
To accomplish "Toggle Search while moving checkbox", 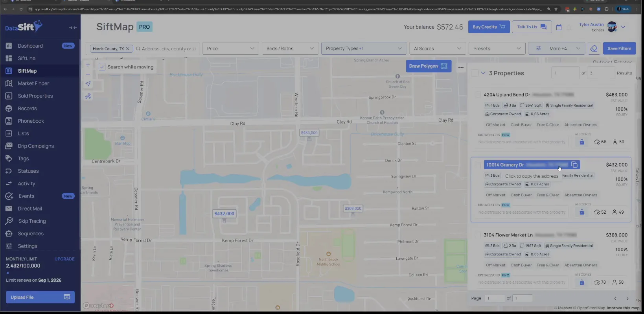I will pyautogui.click(x=102, y=67).
